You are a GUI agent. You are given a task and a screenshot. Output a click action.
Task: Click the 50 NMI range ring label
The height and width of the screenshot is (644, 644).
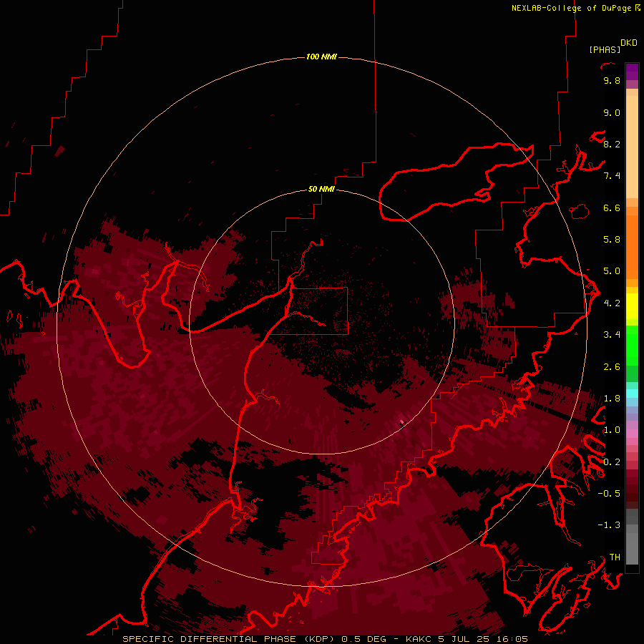pos(321,189)
